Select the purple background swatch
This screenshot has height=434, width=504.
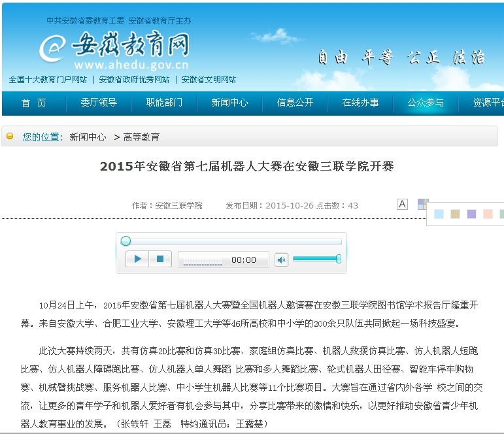tap(471, 214)
